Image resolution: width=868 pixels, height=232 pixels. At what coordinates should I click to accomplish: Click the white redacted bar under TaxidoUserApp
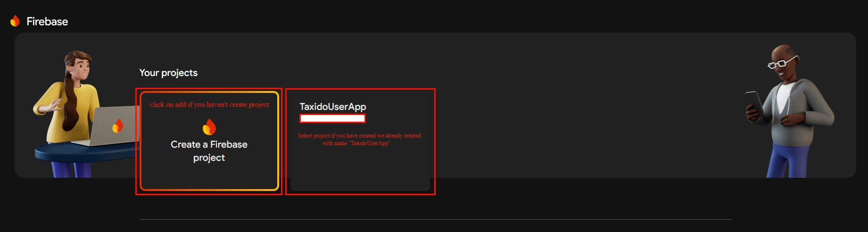pyautogui.click(x=332, y=118)
